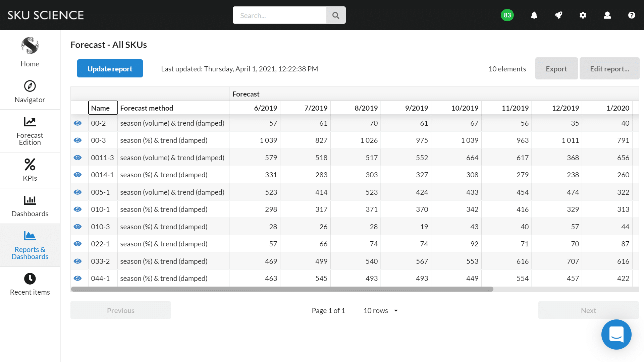Image resolution: width=644 pixels, height=362 pixels.
Task: Click the green 83 badge
Action: 507,15
